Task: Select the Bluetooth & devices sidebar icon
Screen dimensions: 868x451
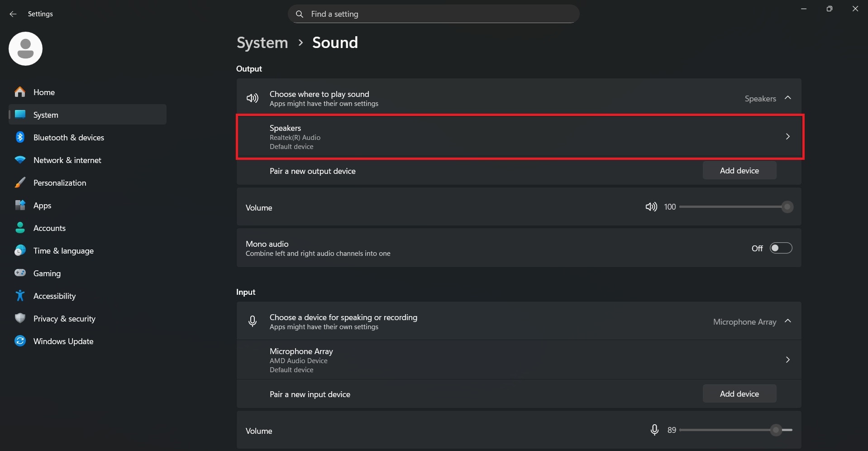Action: [20, 137]
